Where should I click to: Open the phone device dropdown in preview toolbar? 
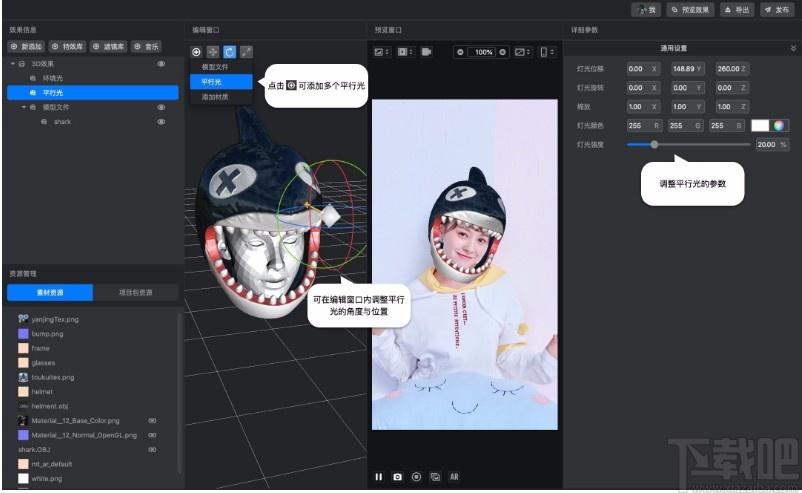click(547, 52)
